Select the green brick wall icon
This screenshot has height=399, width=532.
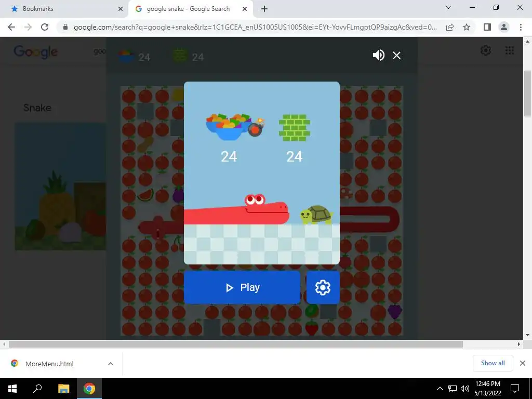coord(295,128)
